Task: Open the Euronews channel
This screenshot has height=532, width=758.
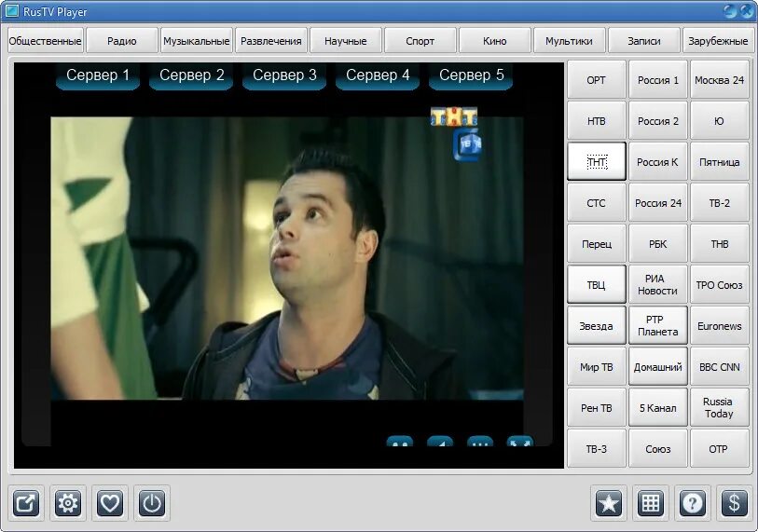Action: 720,326
